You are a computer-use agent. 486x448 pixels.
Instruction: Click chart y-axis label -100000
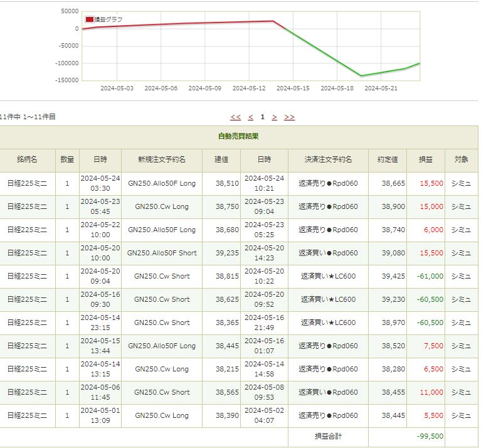(x=67, y=63)
